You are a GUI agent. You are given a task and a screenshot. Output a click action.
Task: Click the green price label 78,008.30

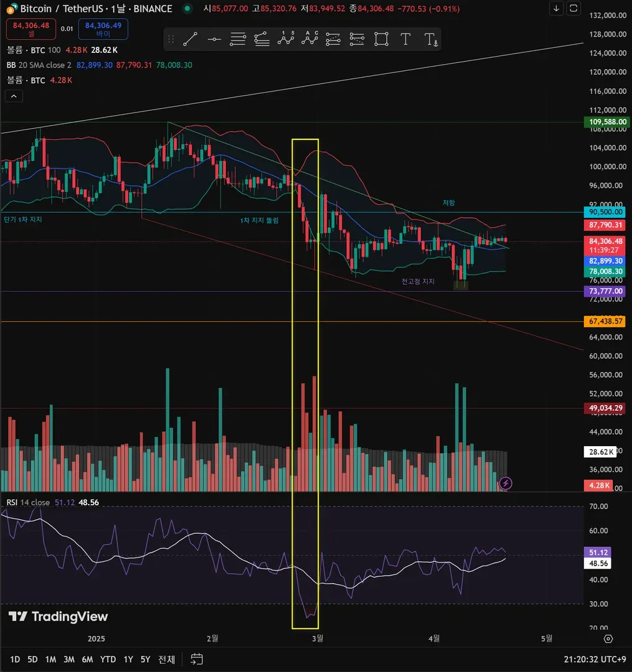click(605, 271)
